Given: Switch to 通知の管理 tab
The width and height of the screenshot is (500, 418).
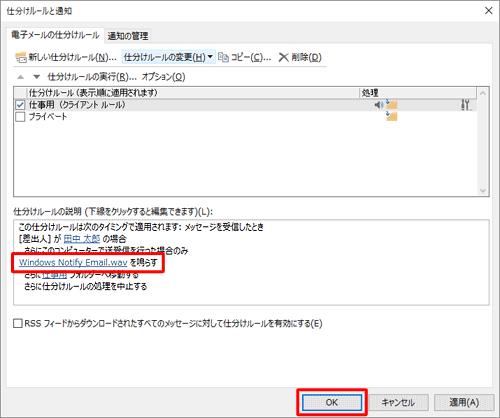Looking at the screenshot, I should tap(128, 36).
